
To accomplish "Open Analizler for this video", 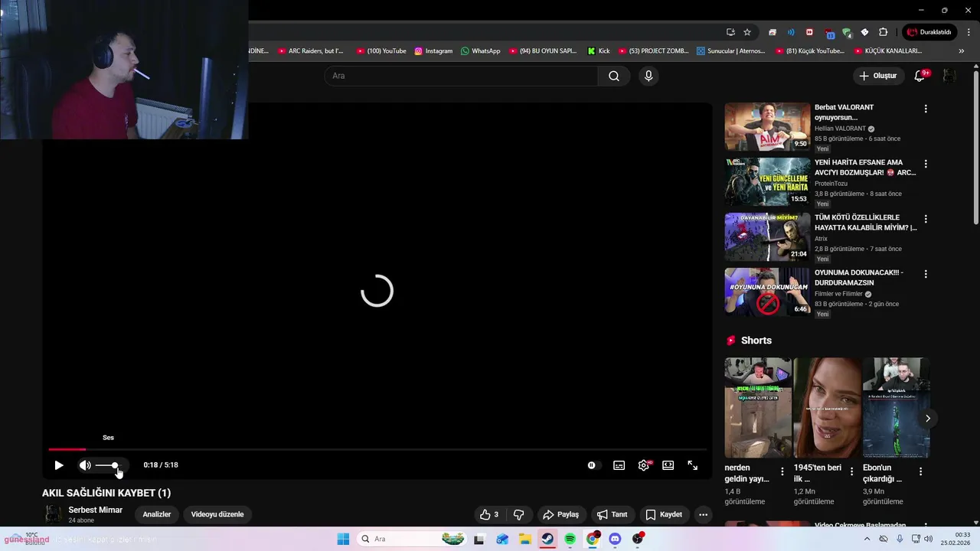I will pyautogui.click(x=156, y=514).
